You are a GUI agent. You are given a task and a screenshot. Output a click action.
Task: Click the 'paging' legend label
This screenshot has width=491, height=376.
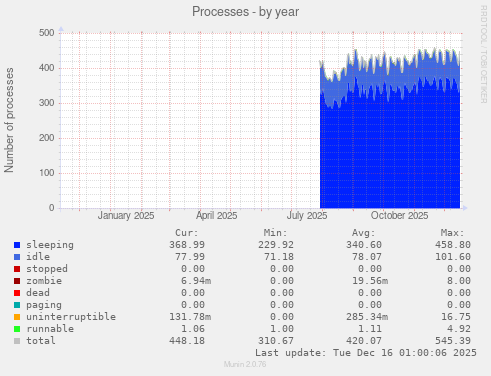click(44, 305)
